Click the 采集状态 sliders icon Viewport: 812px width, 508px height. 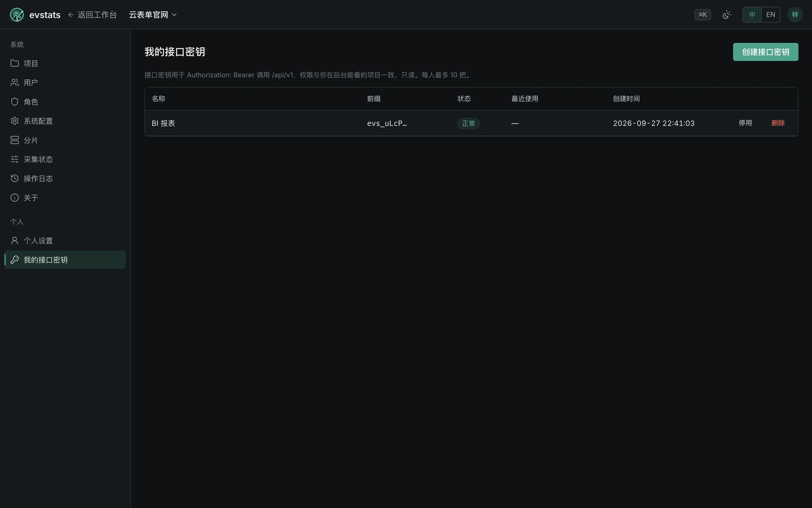(x=14, y=159)
